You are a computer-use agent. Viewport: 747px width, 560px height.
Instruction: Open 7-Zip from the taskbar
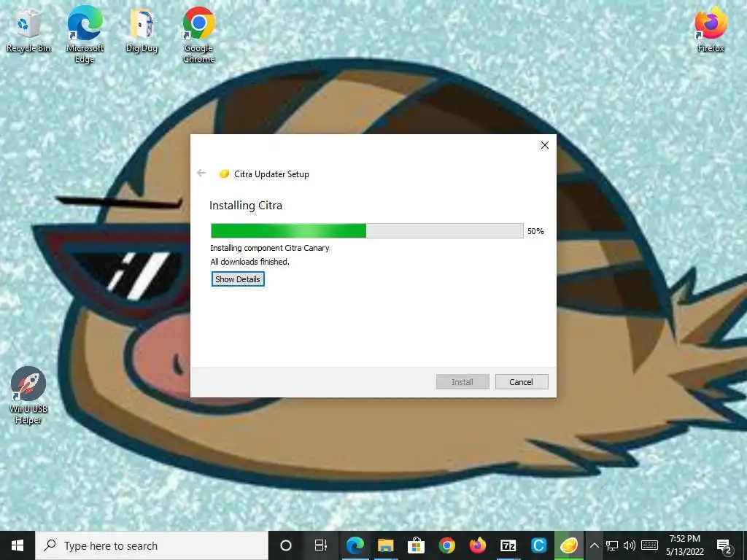pyautogui.click(x=508, y=545)
